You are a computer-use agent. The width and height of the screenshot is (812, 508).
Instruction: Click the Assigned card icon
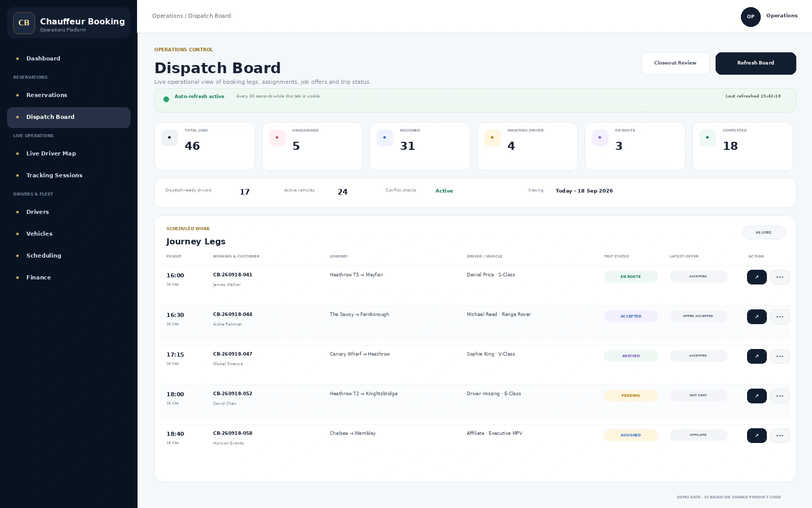(385, 138)
